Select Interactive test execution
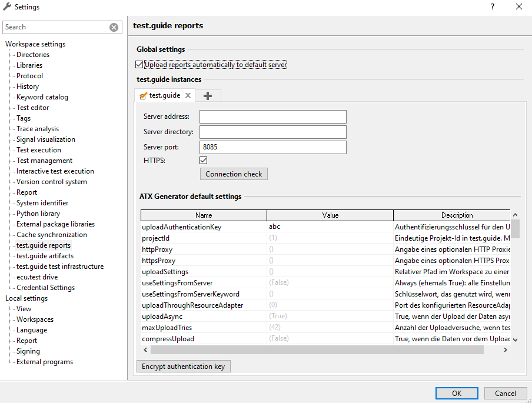The height and width of the screenshot is (403, 532). tap(55, 171)
